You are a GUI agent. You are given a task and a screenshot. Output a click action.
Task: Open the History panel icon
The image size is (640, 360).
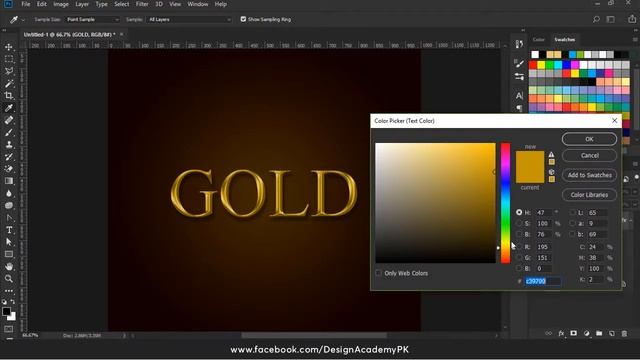tap(519, 44)
